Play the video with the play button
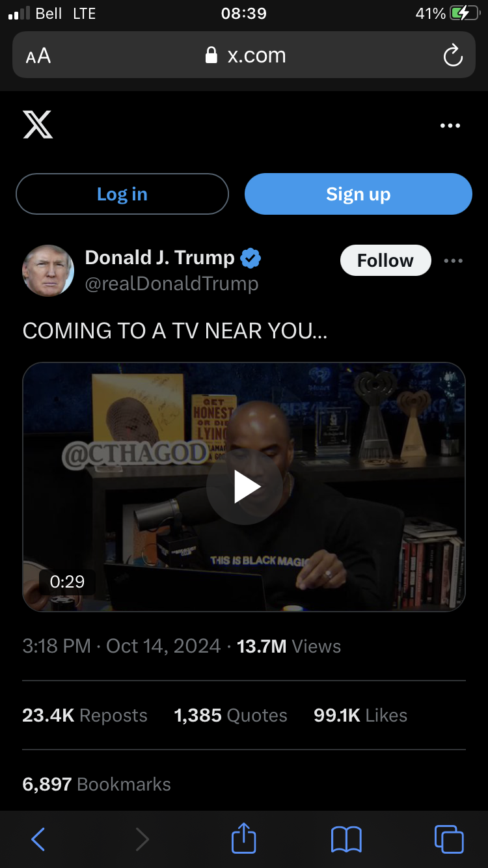The height and width of the screenshot is (868, 488). click(245, 487)
